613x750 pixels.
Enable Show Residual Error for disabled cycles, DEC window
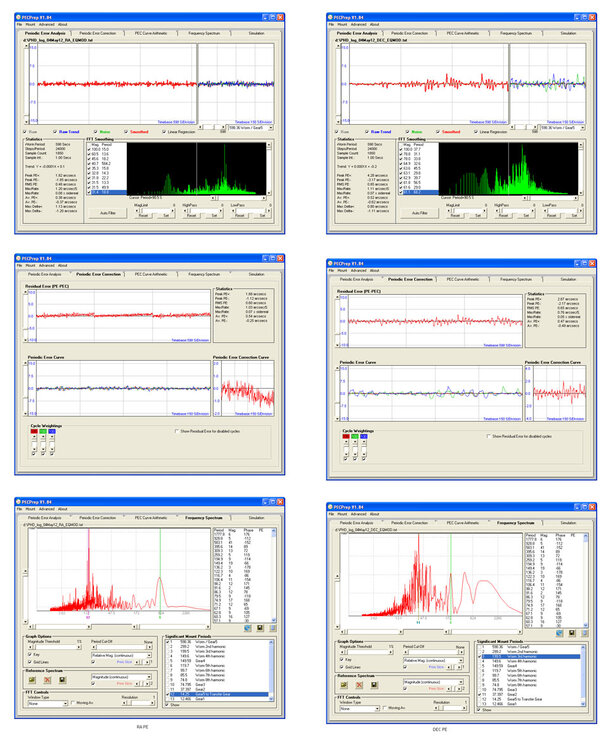[x=487, y=436]
